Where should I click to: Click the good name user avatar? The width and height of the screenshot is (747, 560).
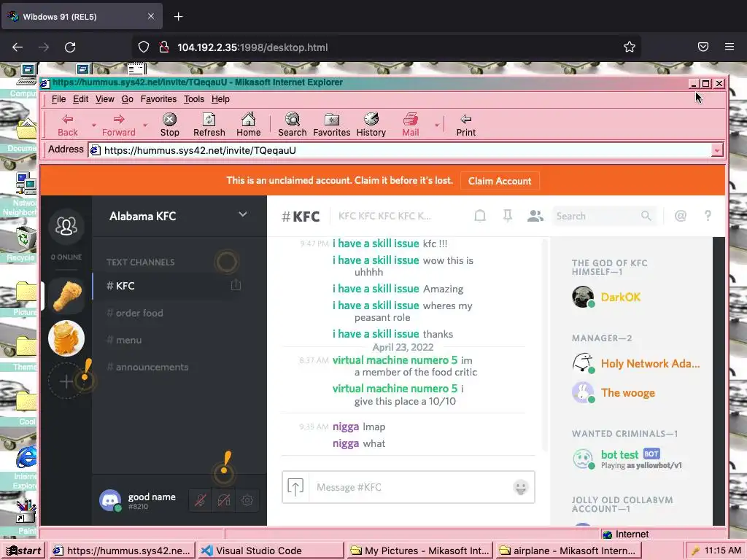click(x=110, y=500)
